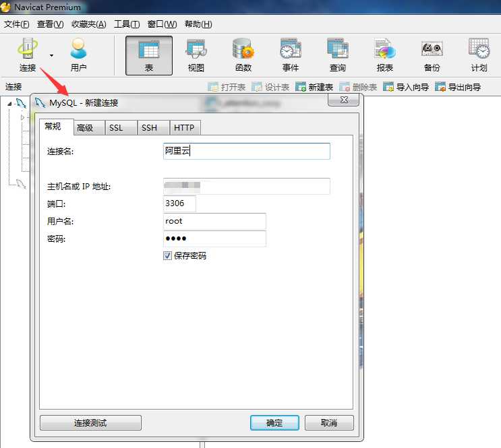Open the Event (事件) toolbar icon
The width and height of the screenshot is (501, 448).
pos(291,55)
